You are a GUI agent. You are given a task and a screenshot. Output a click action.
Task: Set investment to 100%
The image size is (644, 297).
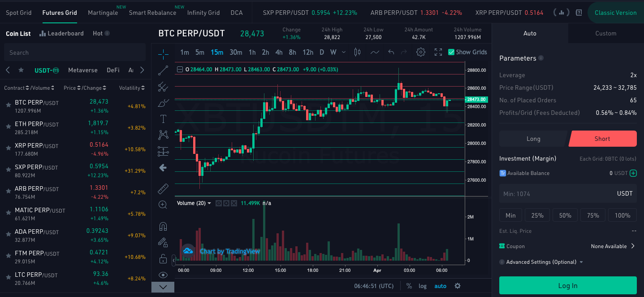point(622,215)
